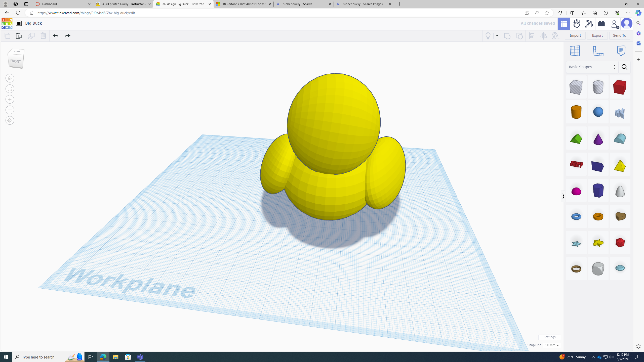
Task: Zoom out the 3D viewport
Action: pos(10,110)
